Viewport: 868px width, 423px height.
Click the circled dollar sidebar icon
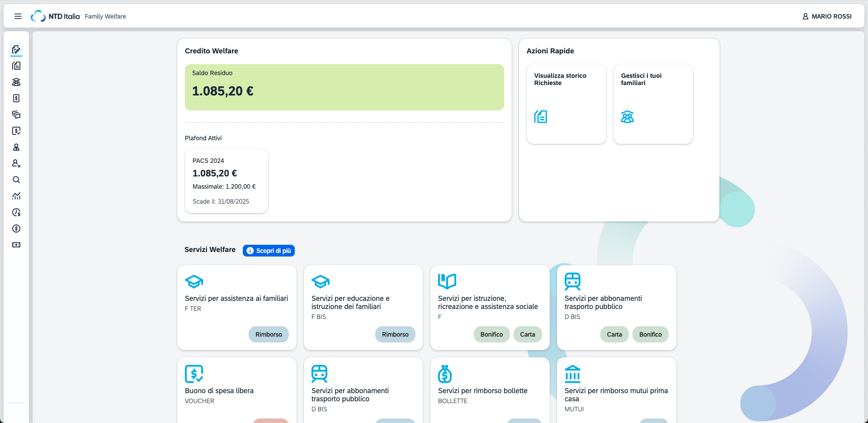click(16, 228)
